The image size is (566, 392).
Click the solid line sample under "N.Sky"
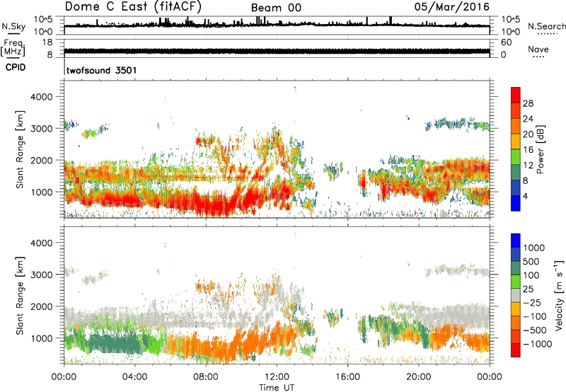13,33
